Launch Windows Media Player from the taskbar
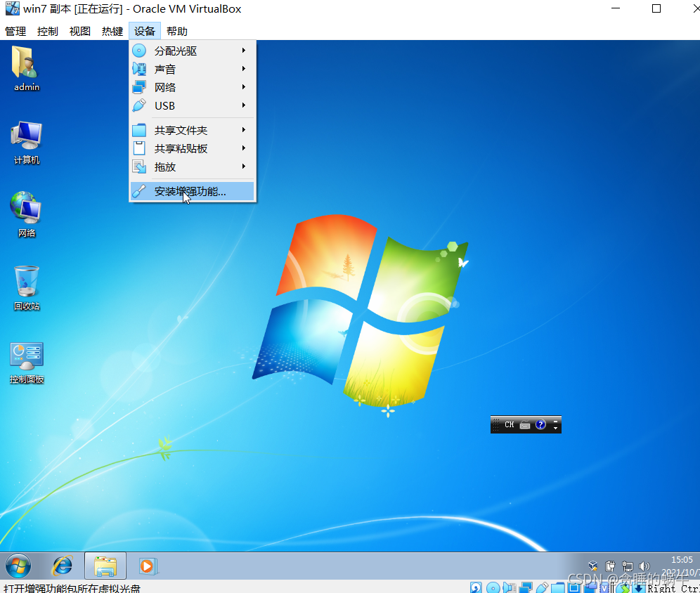Screen dimensions: 700x593 point(148,566)
